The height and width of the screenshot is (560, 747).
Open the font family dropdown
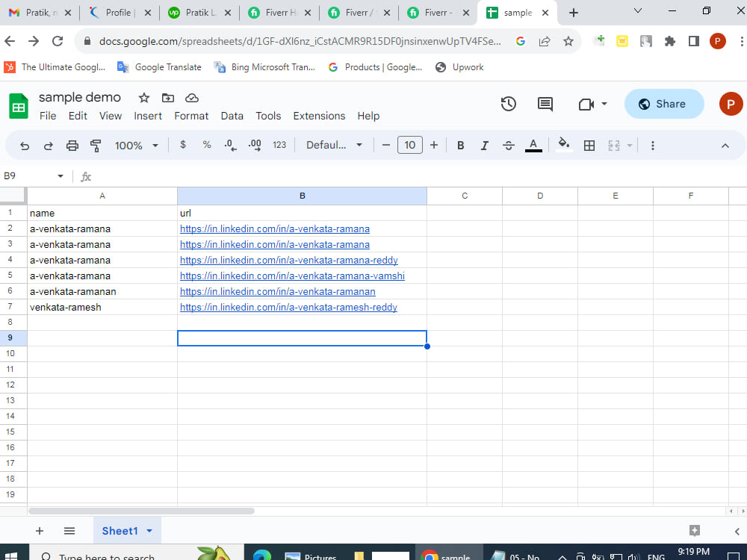pyautogui.click(x=335, y=145)
